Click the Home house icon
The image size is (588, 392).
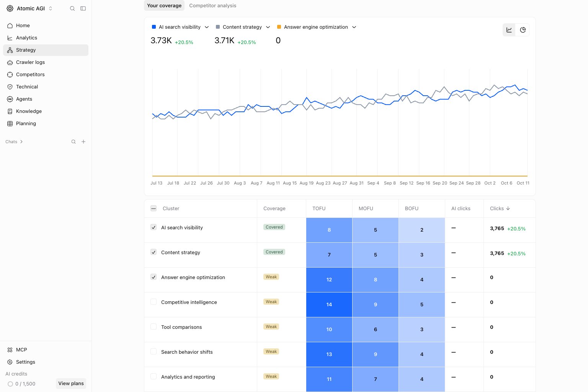point(10,26)
